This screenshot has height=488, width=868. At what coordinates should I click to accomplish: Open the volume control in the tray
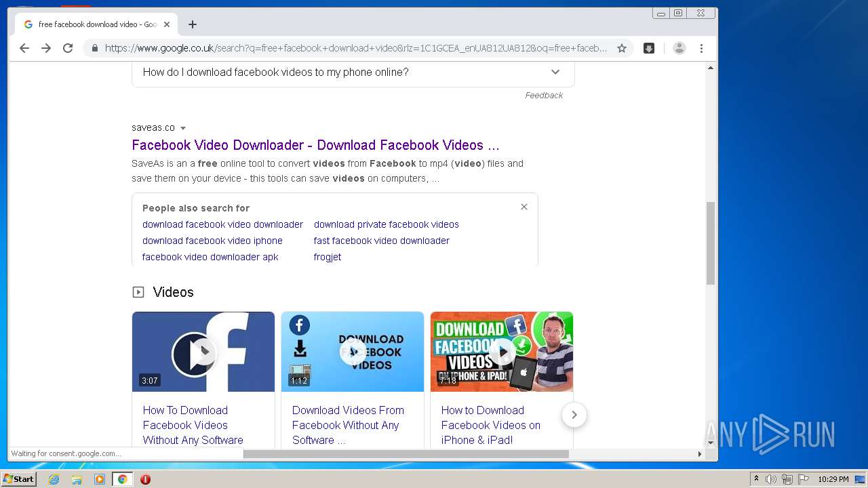[771, 479]
